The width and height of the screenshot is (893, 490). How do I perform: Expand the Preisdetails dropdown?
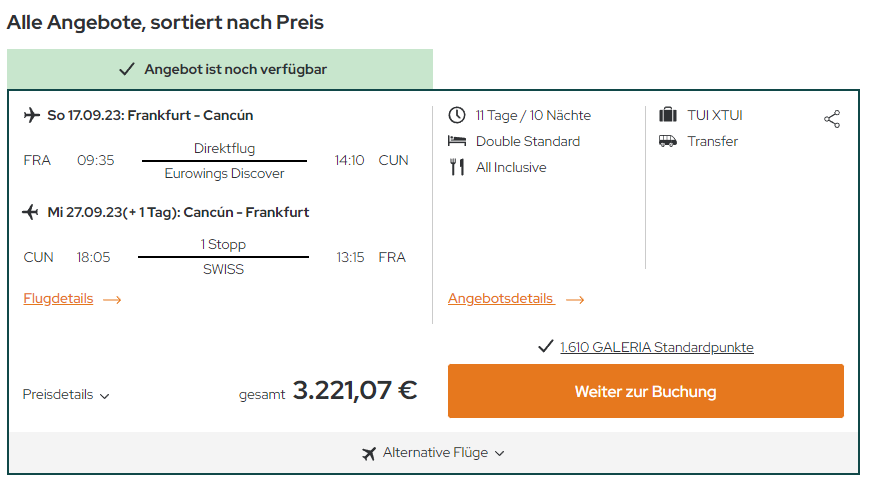[66, 394]
